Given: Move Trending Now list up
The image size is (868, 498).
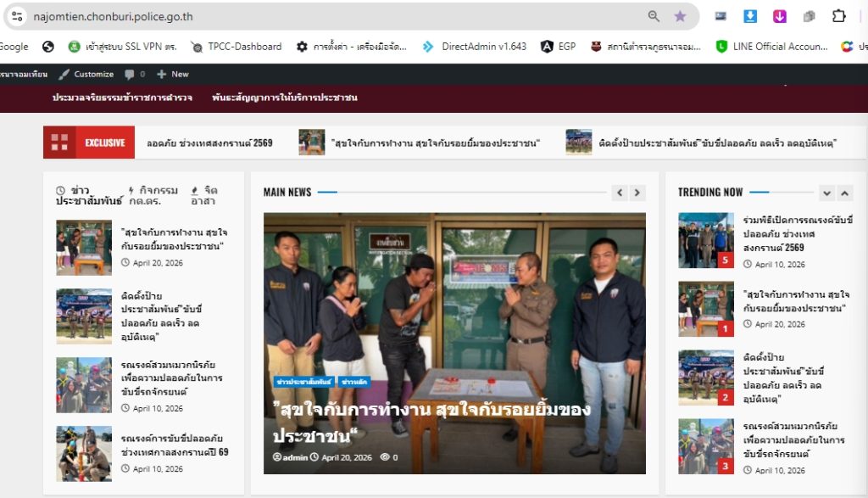Looking at the screenshot, I should click(844, 193).
